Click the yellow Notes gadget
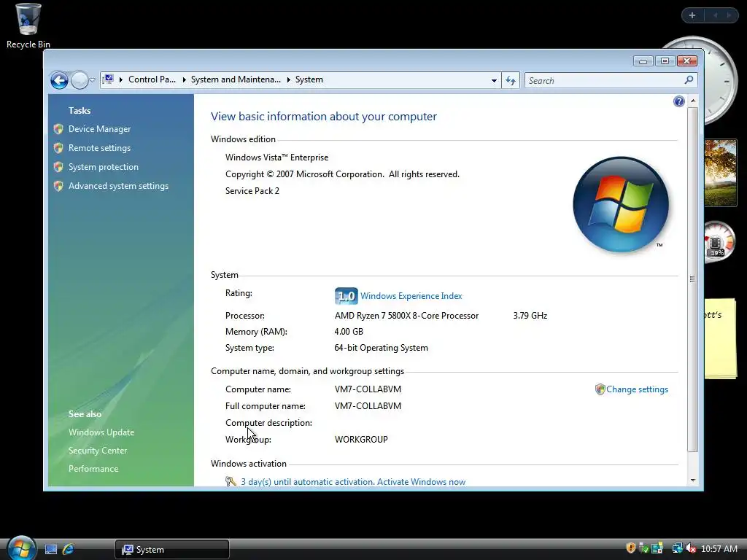 tap(720, 338)
